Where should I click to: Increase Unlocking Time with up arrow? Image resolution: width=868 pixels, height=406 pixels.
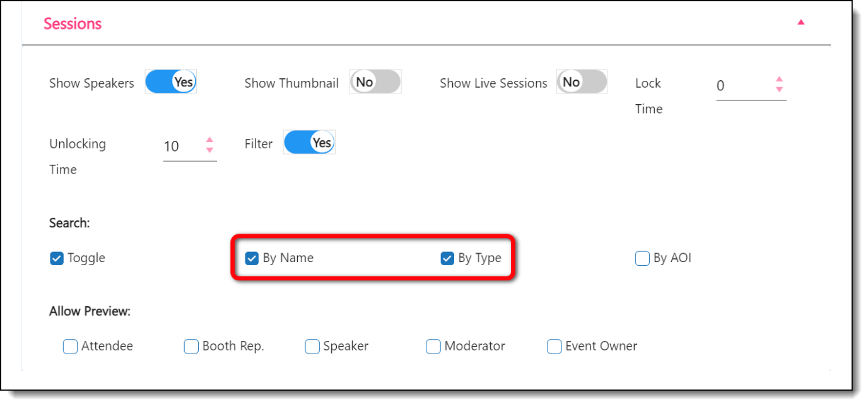209,140
